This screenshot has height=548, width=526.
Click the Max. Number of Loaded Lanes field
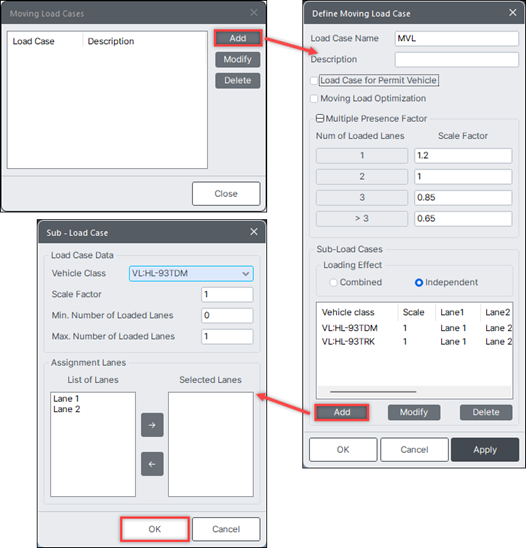227,336
